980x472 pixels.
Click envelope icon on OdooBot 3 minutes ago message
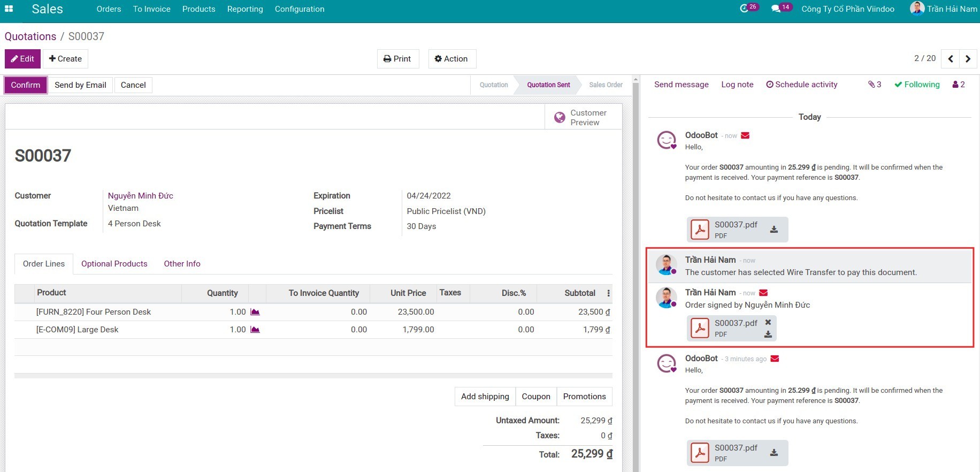pyautogui.click(x=775, y=359)
